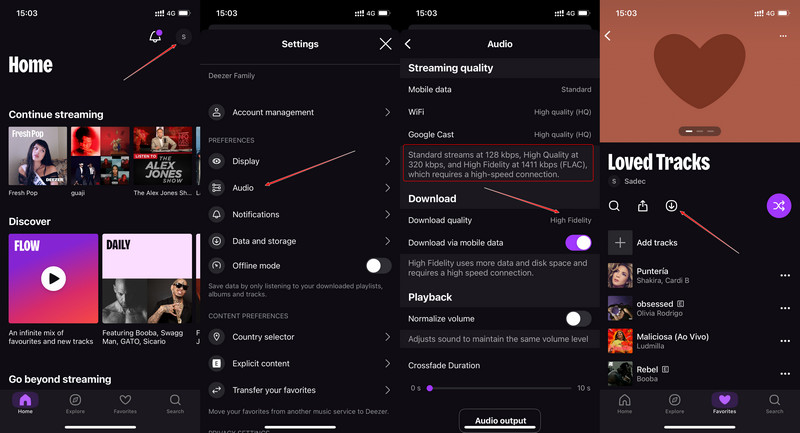Image resolution: width=800 pixels, height=433 pixels.
Task: Click the Explicit content E icon
Action: 217,363
